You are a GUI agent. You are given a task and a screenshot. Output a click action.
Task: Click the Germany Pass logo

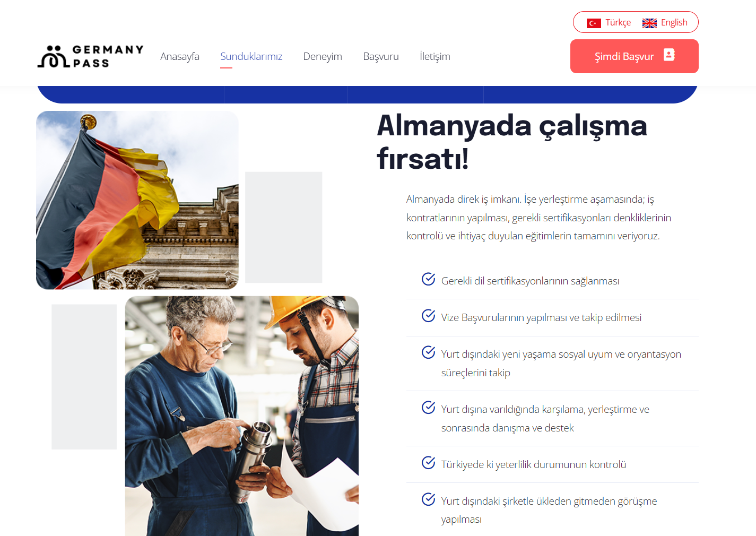tap(91, 56)
